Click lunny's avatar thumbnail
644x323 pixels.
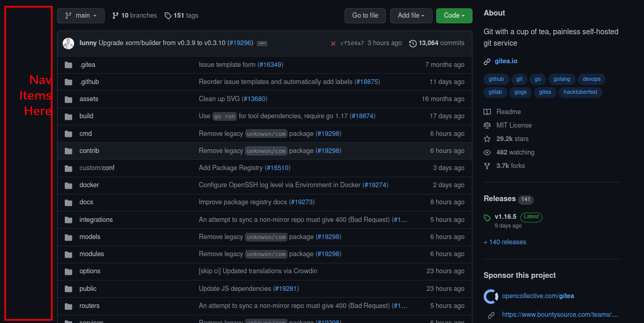tap(68, 43)
